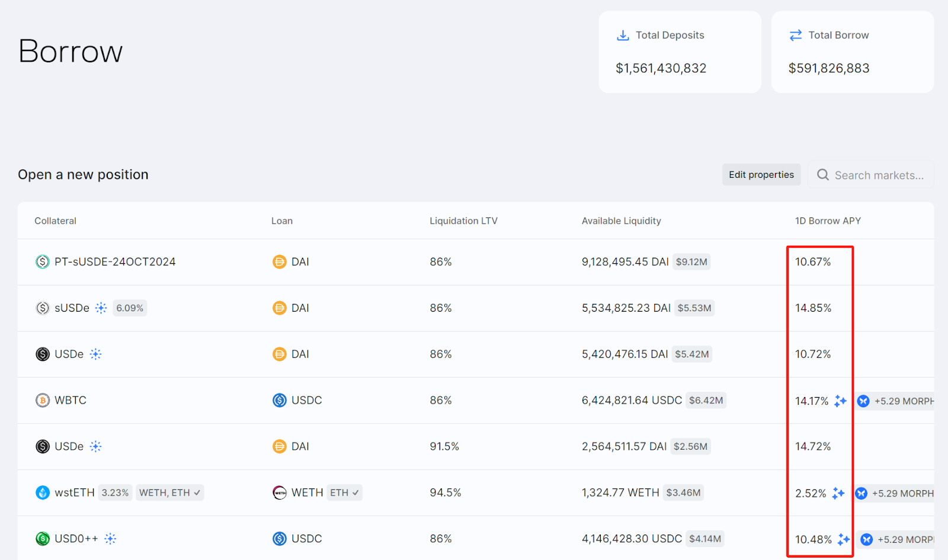Click the 6.09% yield badge on sUSDe

(x=130, y=308)
